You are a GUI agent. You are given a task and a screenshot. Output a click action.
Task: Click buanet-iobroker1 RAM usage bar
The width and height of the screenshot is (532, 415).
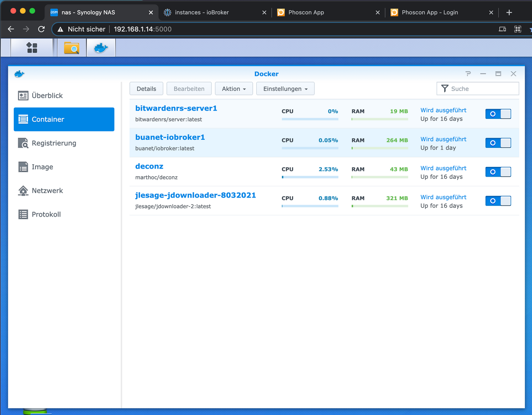pos(380,148)
